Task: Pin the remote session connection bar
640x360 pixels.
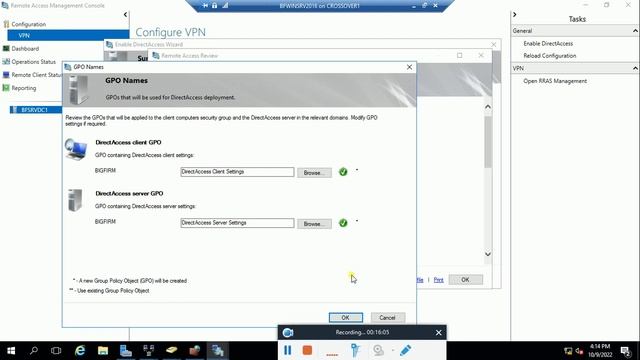Action: pyautogui.click(x=205, y=6)
